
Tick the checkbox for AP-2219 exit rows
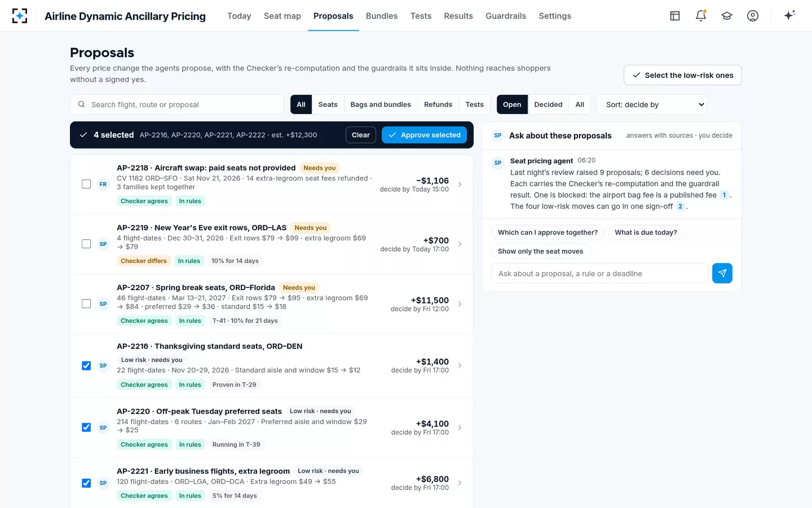tap(86, 244)
